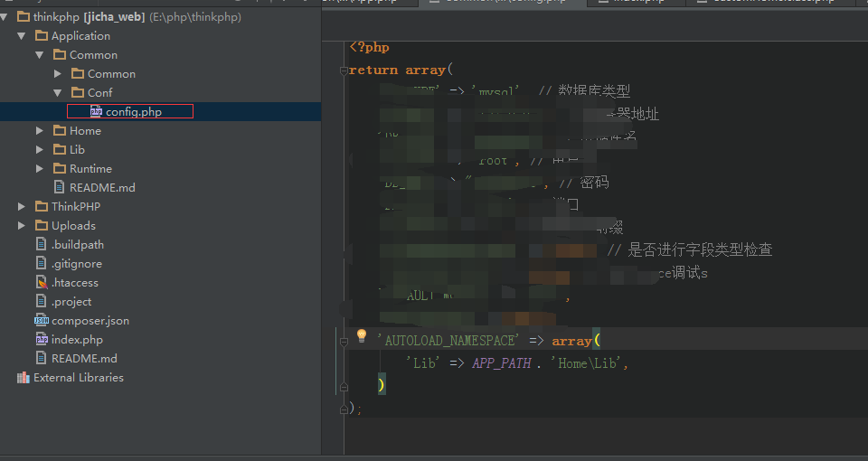This screenshot has height=461, width=868.
Task: Click README.md file icon below index.php
Action: (x=41, y=358)
